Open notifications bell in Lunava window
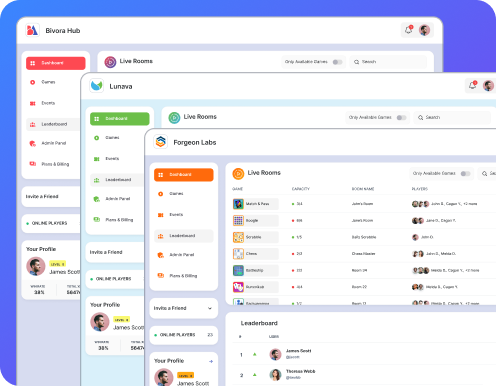The height and width of the screenshot is (386, 496). 473,85
